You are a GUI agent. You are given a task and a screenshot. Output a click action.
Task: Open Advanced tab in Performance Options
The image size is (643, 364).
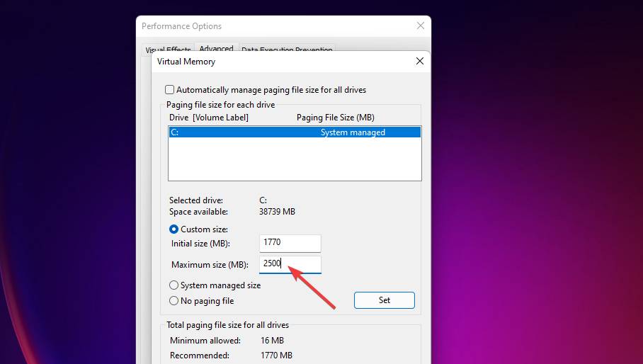[x=216, y=48]
